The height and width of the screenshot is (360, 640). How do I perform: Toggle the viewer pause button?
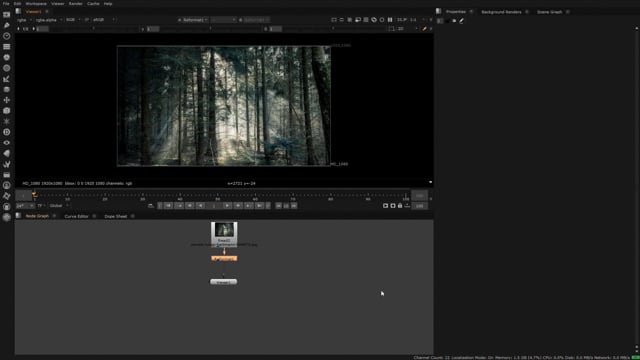[390, 20]
